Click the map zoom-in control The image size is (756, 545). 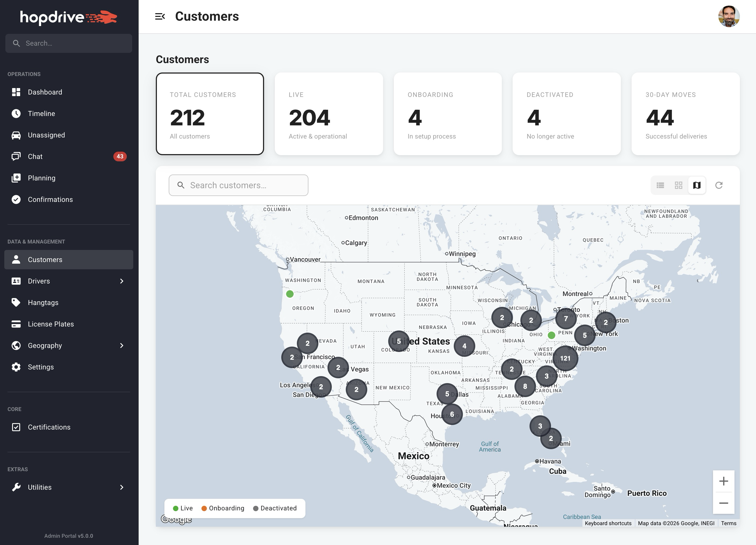point(724,481)
